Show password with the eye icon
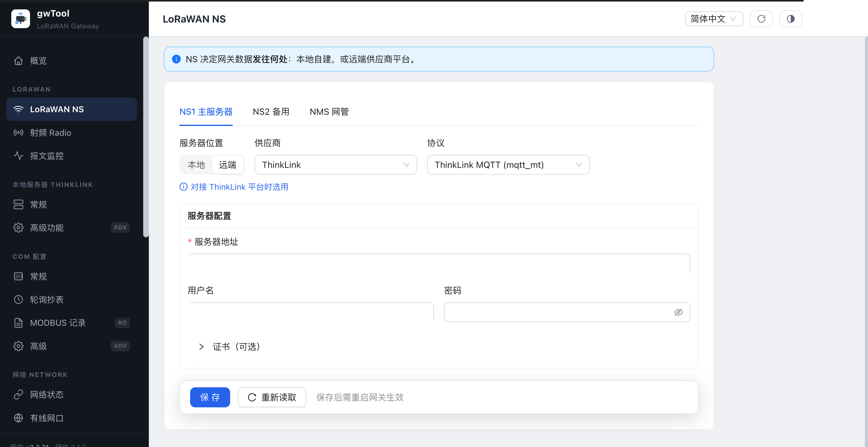 point(678,312)
